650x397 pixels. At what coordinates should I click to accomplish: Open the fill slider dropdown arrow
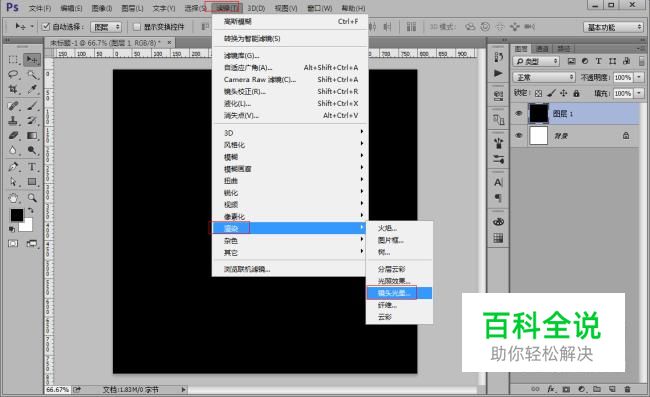click(639, 93)
